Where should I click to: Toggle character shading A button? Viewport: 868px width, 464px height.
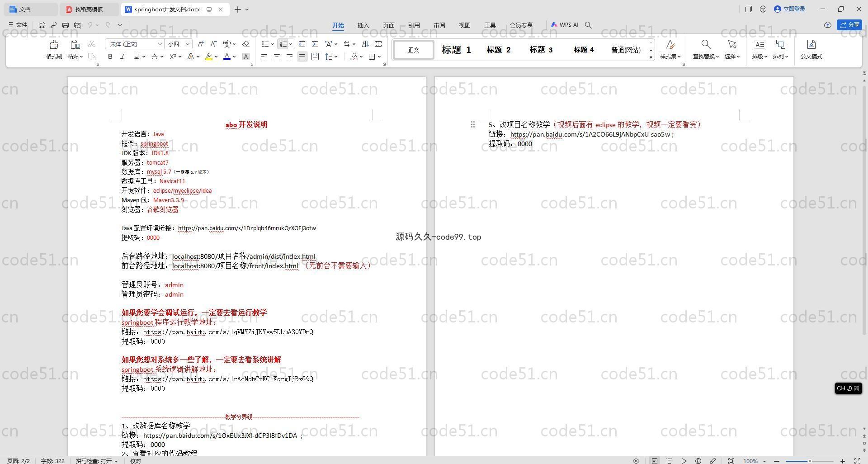246,57
